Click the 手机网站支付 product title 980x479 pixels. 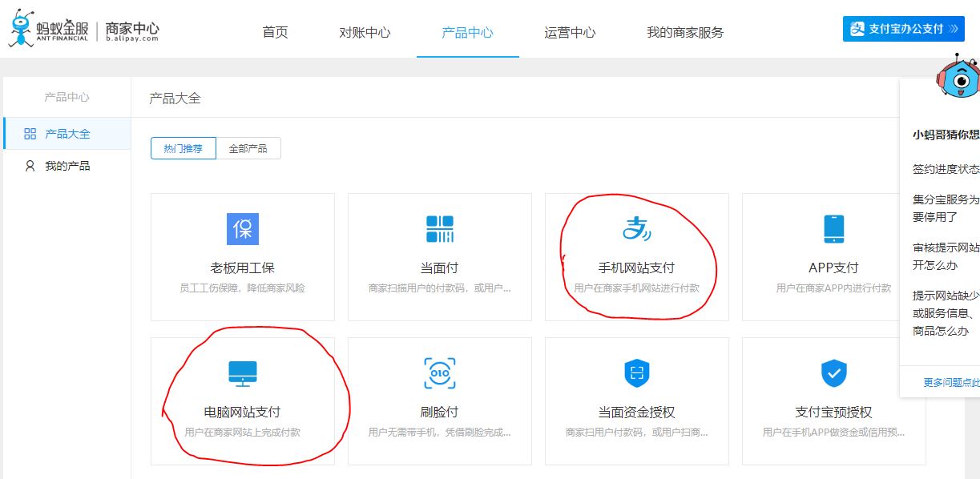tap(636, 268)
